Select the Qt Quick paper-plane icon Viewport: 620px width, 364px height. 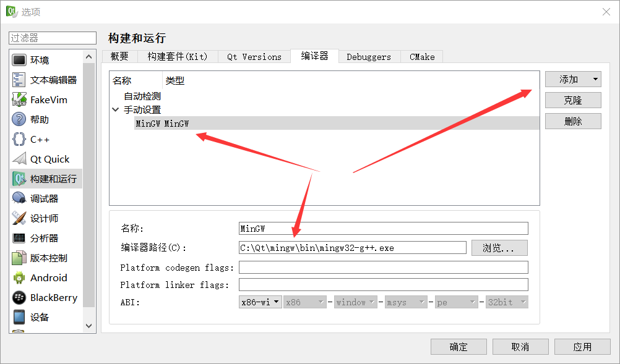(19, 159)
